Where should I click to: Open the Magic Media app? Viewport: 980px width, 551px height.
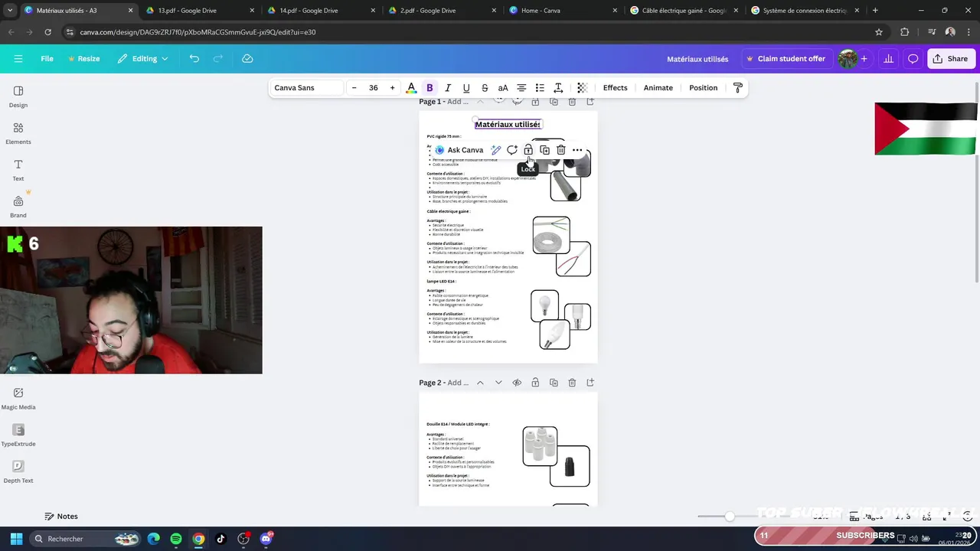point(18,398)
